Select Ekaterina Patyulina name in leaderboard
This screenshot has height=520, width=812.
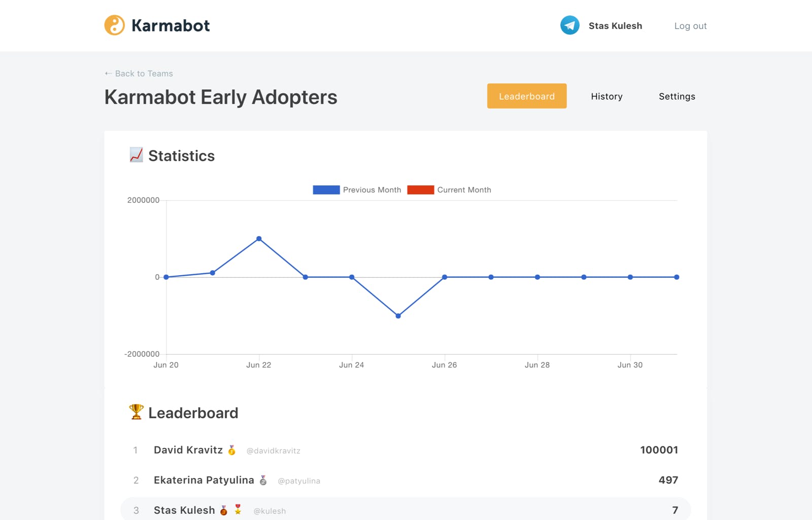[x=204, y=480]
